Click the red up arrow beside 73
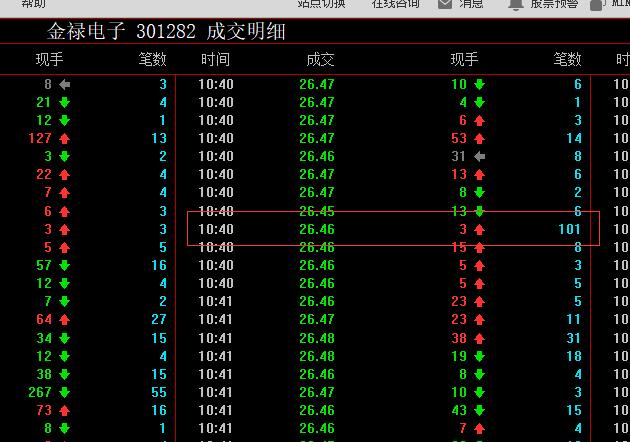The width and height of the screenshot is (630, 442). pyautogui.click(x=64, y=410)
